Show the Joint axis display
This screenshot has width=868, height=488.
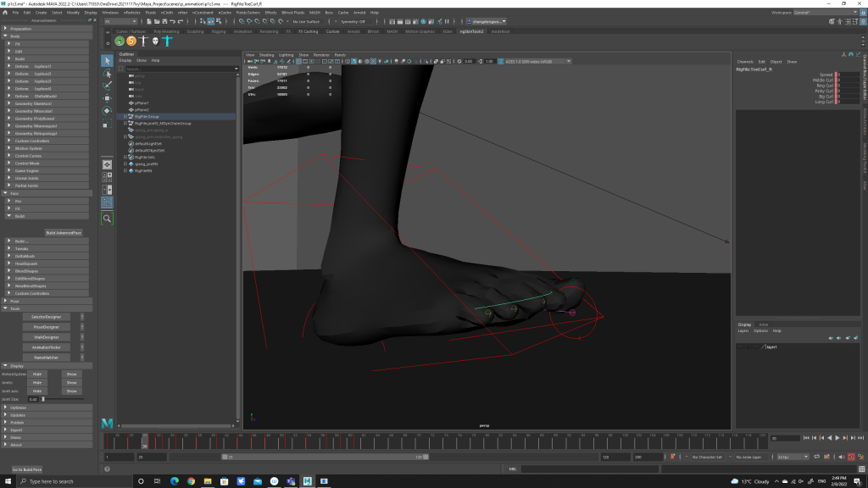pyautogui.click(x=71, y=391)
